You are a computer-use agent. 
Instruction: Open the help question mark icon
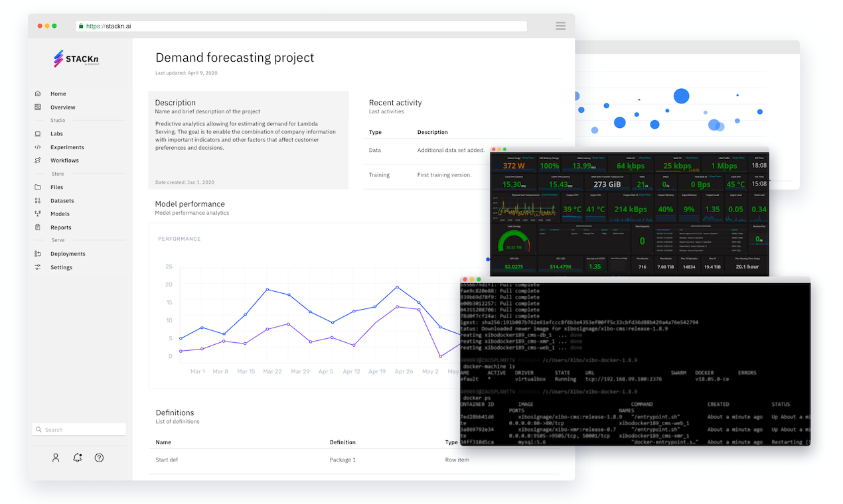[99, 458]
